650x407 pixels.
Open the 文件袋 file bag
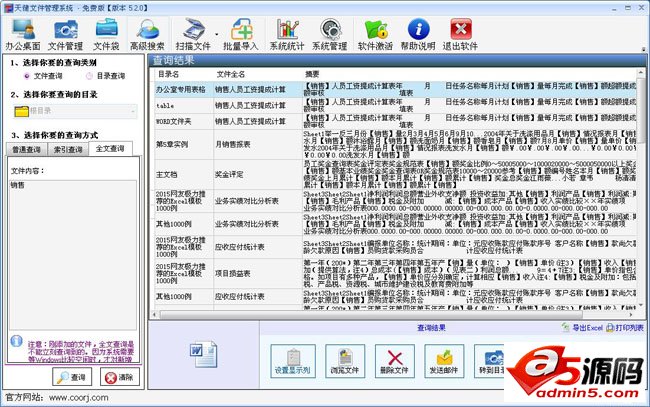(x=106, y=35)
